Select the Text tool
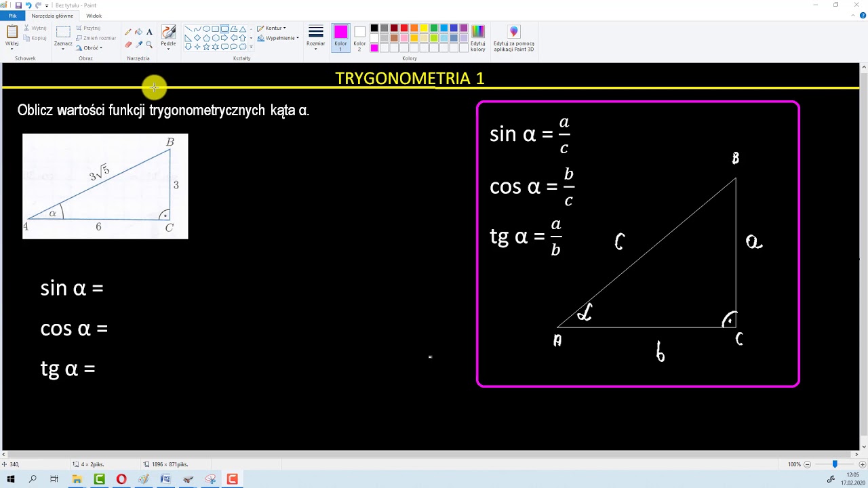This screenshot has height=488, width=868. click(149, 32)
